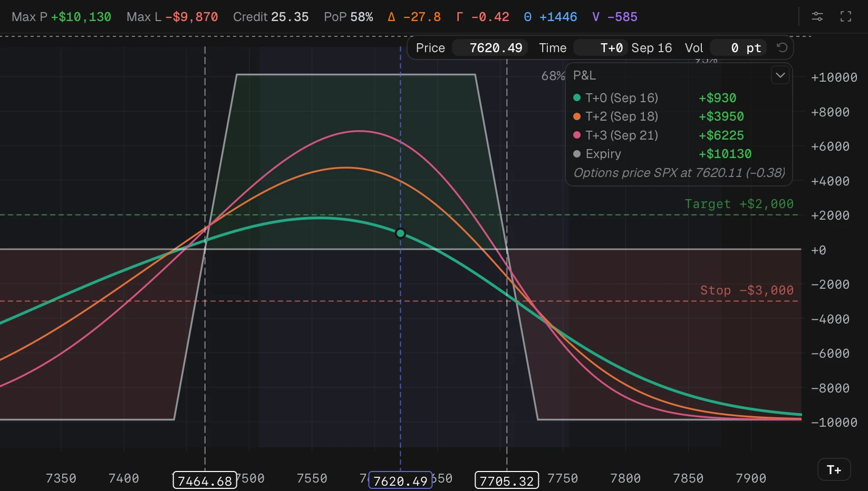Click T+2 P&L value +$3950
Screen dimensions: 868x491
(721, 116)
